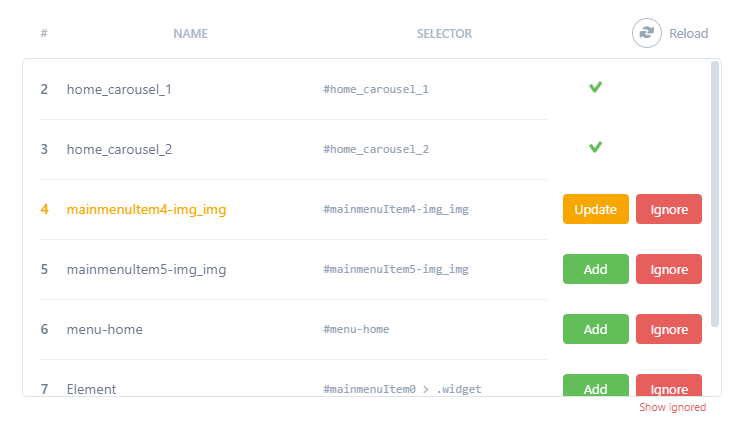Add the mainmenuItem5-img_img element

[x=596, y=269]
